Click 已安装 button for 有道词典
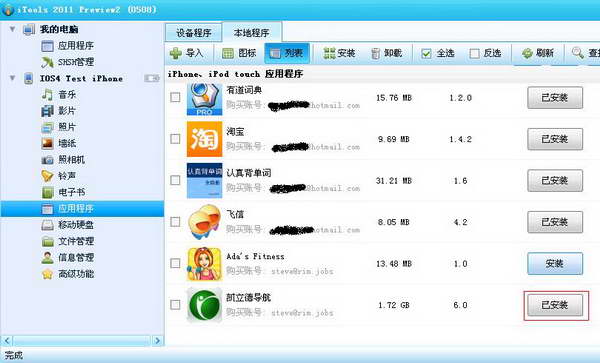Screen dimensions: 600x363 (x=555, y=98)
